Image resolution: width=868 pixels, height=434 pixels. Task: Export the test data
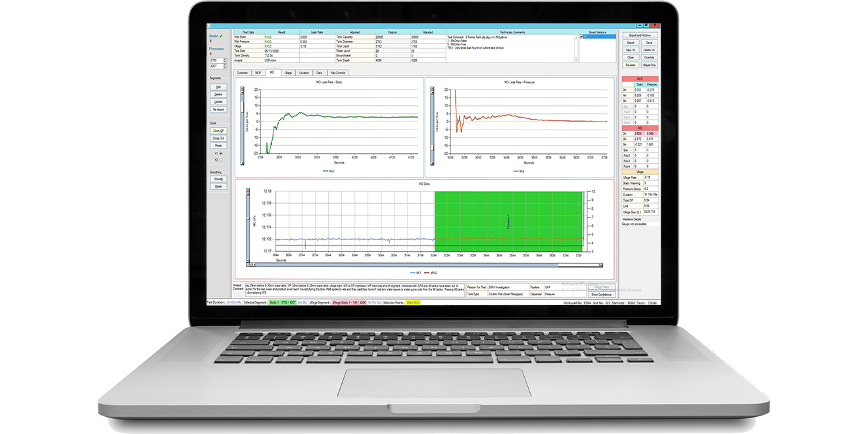[x=631, y=43]
